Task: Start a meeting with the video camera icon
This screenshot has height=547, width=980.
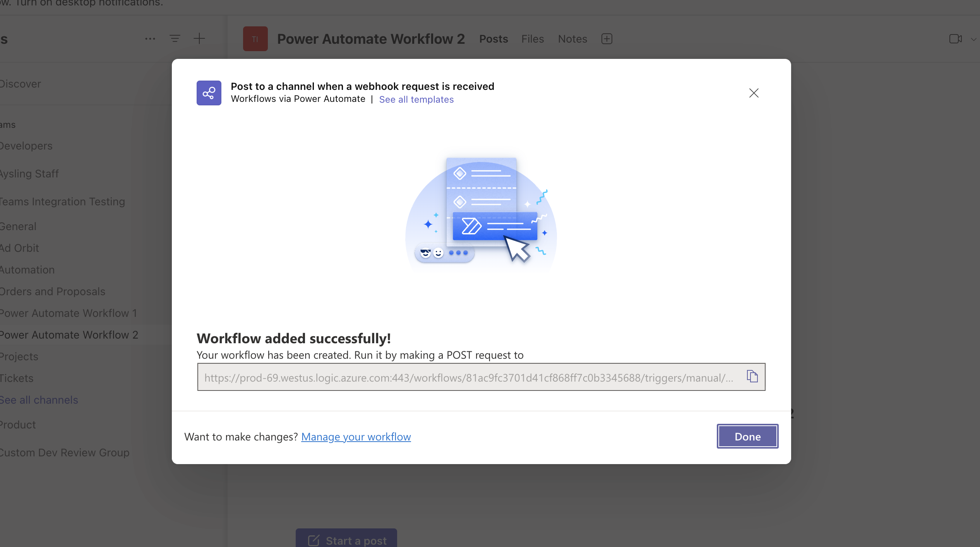Action: pyautogui.click(x=955, y=39)
